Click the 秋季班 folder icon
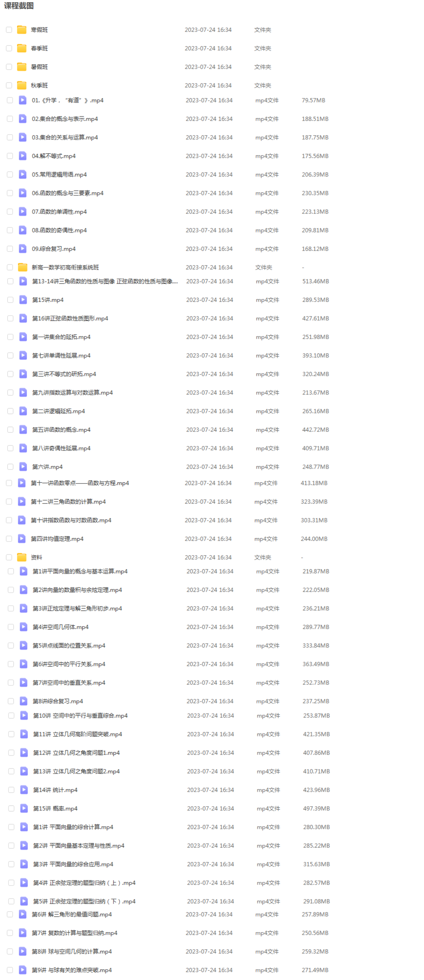Image resolution: width=424 pixels, height=980 pixels. pos(22,86)
